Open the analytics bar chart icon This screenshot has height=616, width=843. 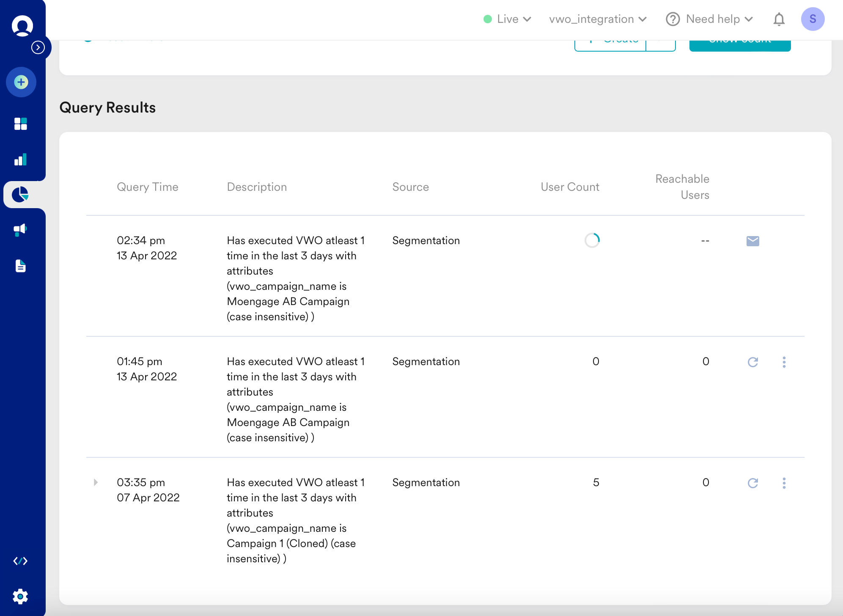20,159
